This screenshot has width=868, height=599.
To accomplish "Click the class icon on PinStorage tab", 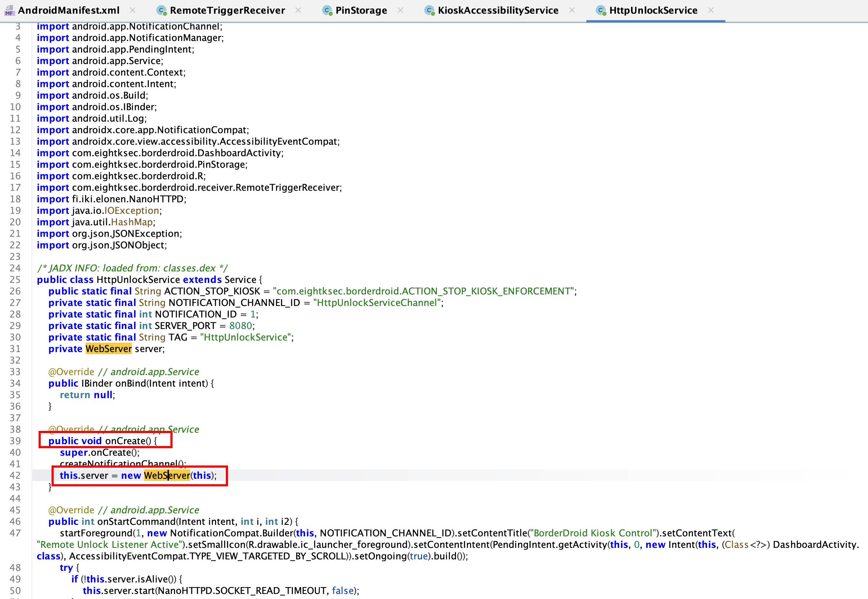I will 327,10.
